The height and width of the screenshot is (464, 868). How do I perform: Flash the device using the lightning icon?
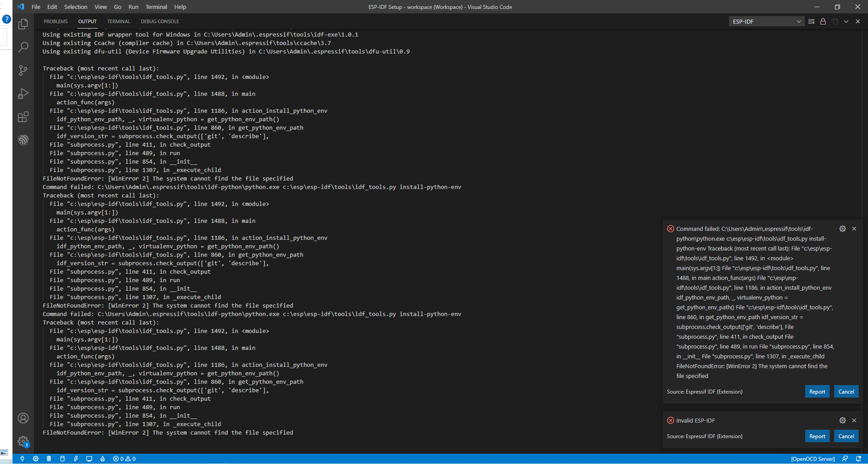click(75, 458)
